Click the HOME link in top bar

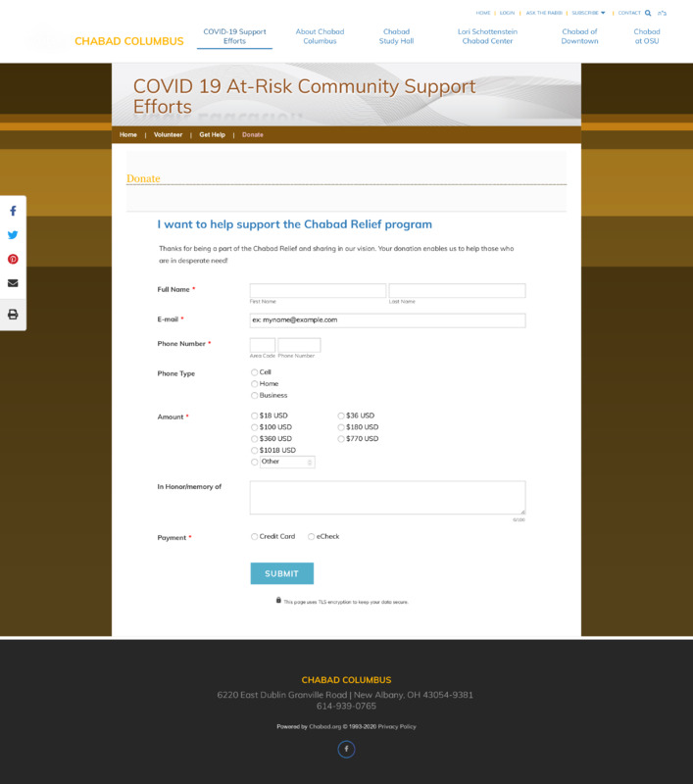point(483,13)
